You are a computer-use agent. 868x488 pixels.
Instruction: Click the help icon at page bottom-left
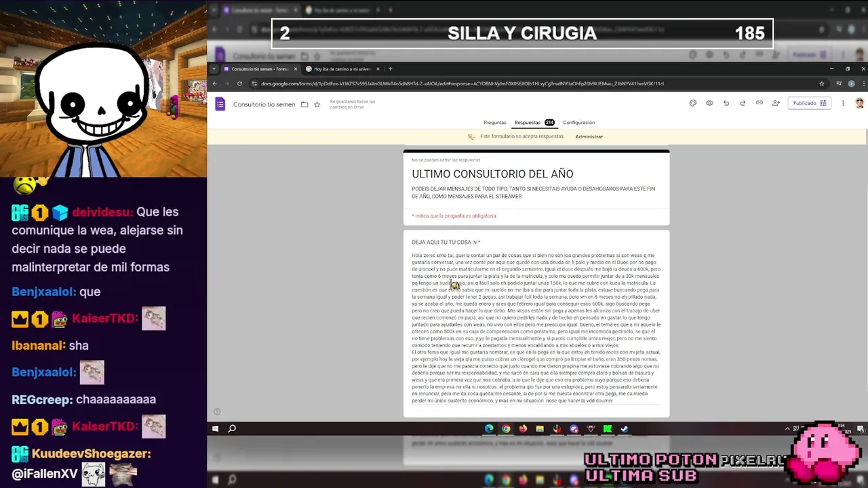tap(217, 411)
